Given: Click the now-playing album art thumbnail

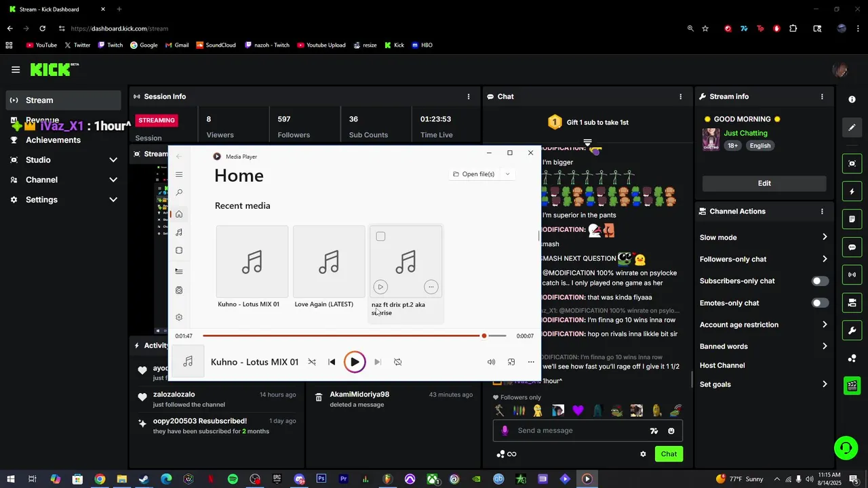Looking at the screenshot, I should (x=188, y=361).
